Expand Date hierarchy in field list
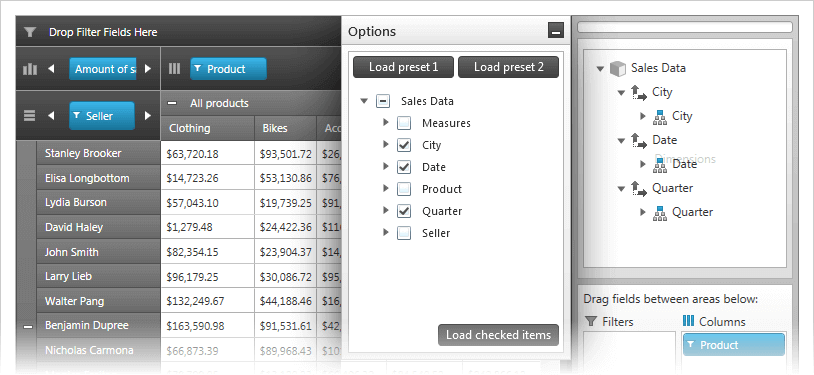Screen dimensions: 814x375 click(x=643, y=164)
